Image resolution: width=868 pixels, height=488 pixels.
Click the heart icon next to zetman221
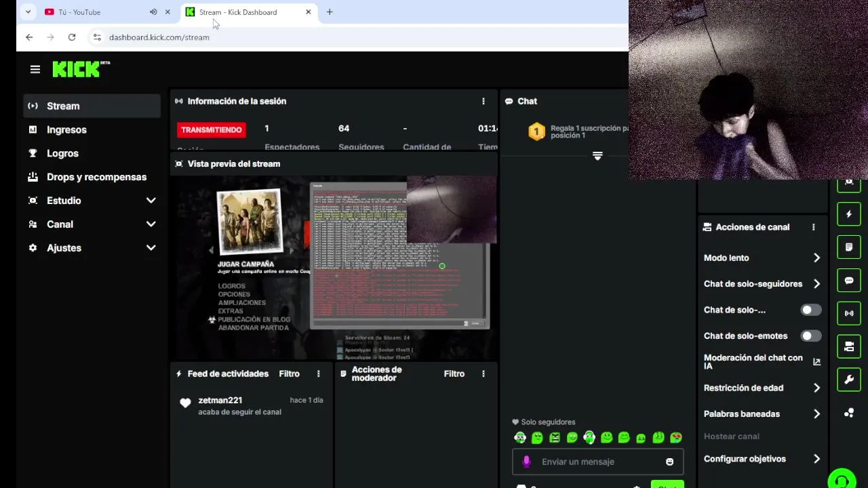(185, 403)
